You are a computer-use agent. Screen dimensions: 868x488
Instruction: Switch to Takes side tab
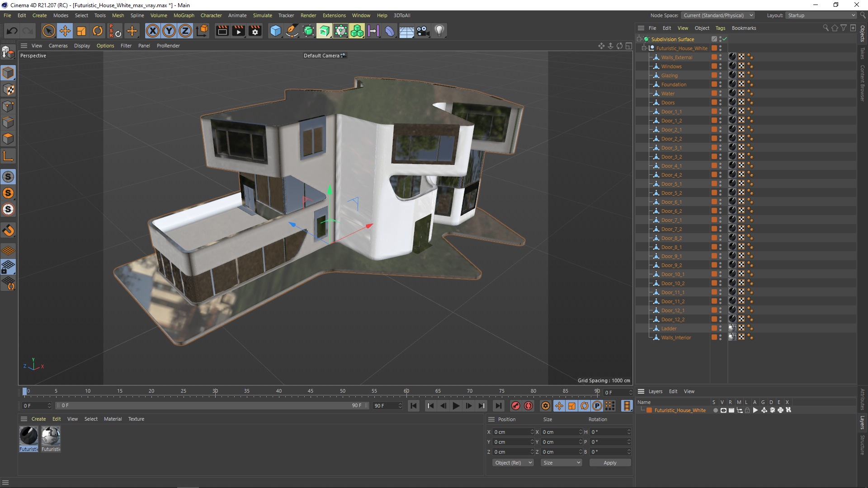click(x=863, y=53)
